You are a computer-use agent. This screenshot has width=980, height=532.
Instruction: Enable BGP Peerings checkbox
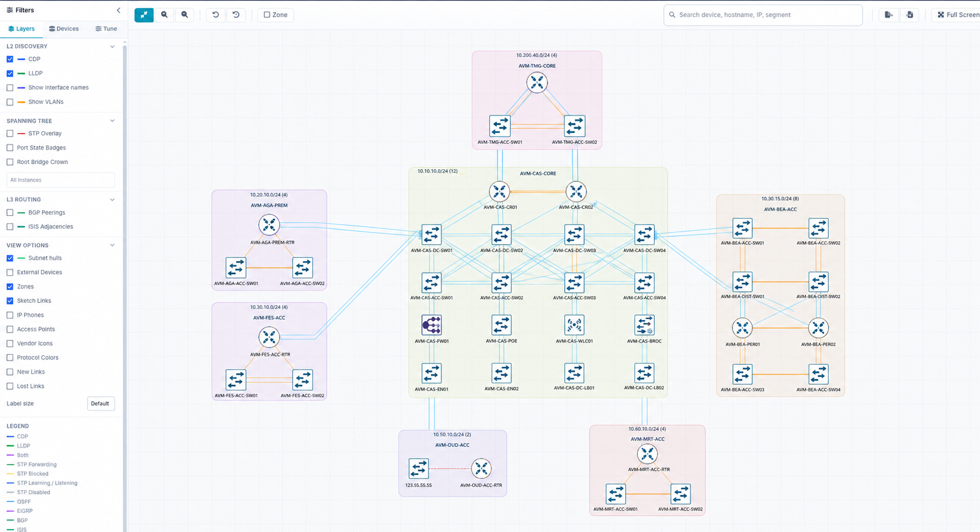[x=10, y=212]
